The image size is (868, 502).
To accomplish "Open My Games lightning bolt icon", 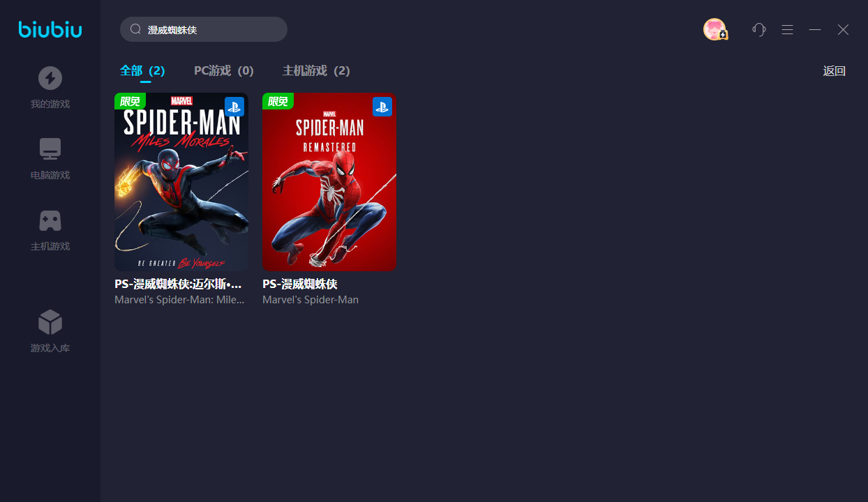I will pyautogui.click(x=50, y=78).
